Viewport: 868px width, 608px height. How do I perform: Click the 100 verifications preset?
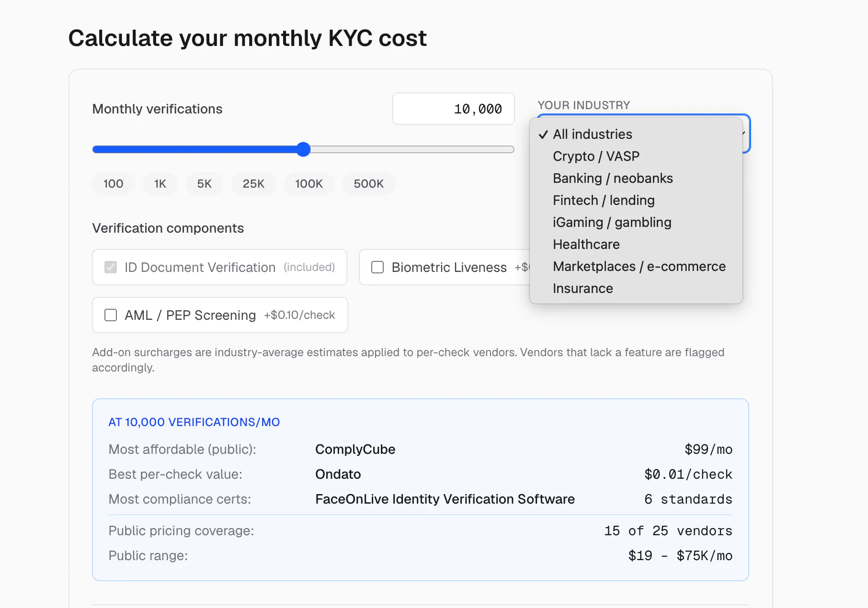pos(114,184)
